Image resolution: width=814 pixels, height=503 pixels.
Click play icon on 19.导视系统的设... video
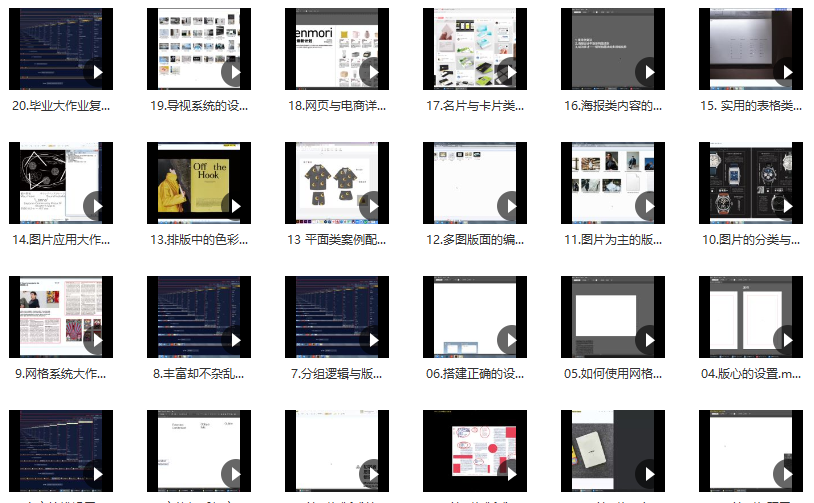tap(235, 73)
